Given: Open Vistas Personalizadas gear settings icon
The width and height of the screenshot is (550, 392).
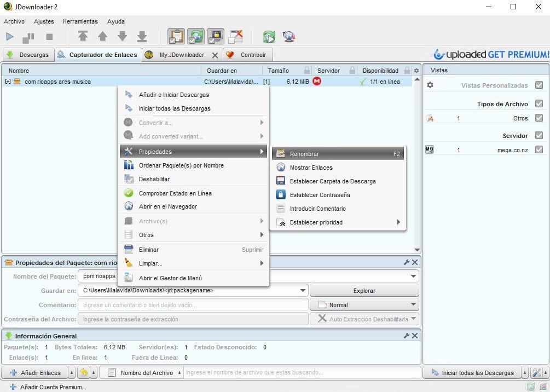Looking at the screenshot, I should [430, 85].
